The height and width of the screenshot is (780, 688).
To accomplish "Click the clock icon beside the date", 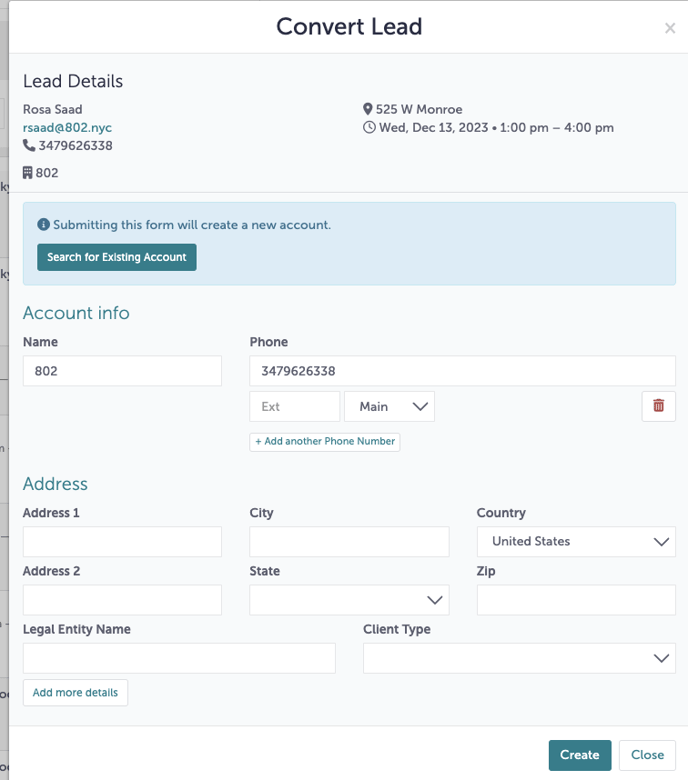I will click(369, 128).
